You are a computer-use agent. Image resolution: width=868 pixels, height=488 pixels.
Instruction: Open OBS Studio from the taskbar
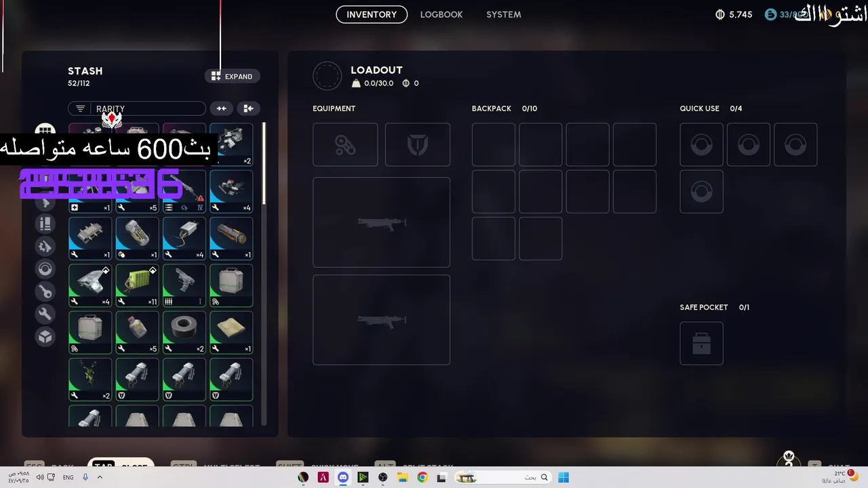383,478
